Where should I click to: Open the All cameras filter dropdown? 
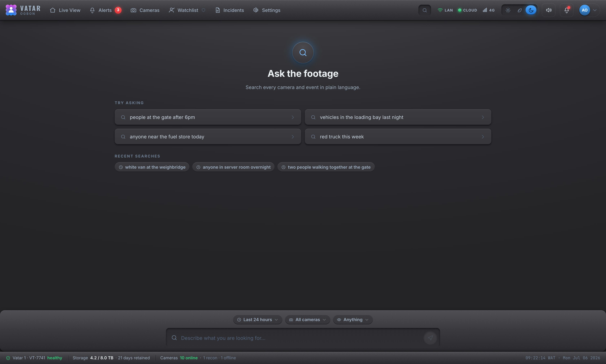tap(308, 320)
